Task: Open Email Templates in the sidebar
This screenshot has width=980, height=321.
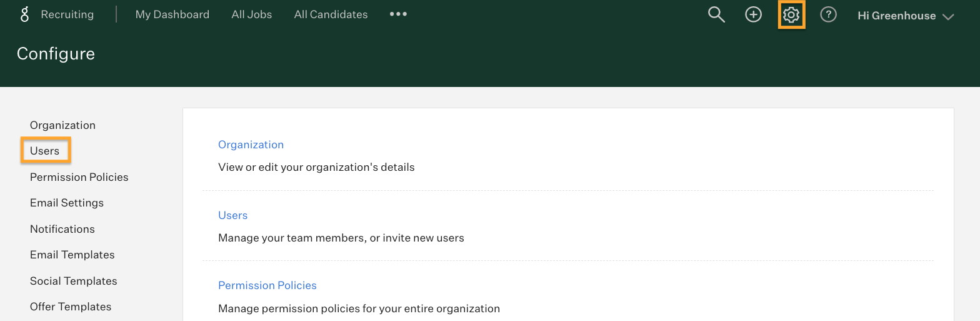Action: point(72,255)
